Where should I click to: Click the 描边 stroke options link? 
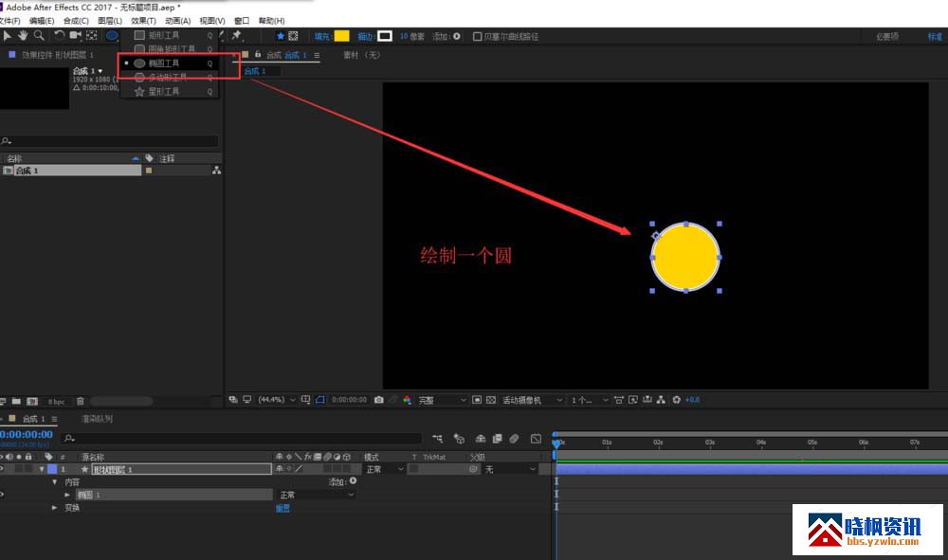(x=365, y=37)
